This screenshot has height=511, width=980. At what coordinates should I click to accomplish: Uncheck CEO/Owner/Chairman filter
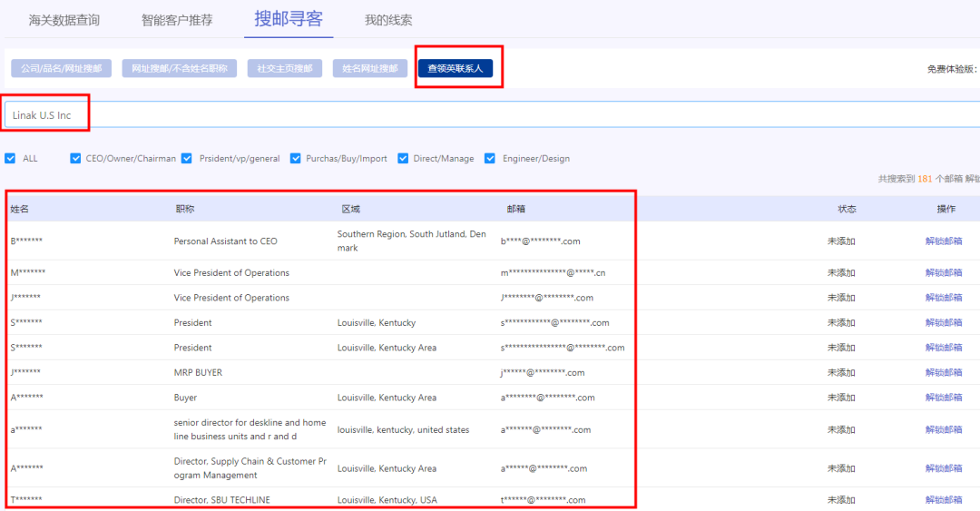[x=76, y=158]
